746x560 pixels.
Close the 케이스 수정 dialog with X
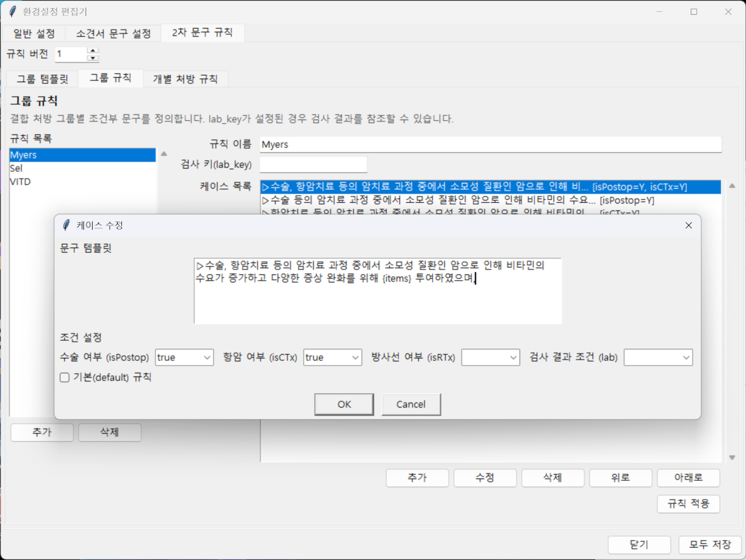click(688, 225)
